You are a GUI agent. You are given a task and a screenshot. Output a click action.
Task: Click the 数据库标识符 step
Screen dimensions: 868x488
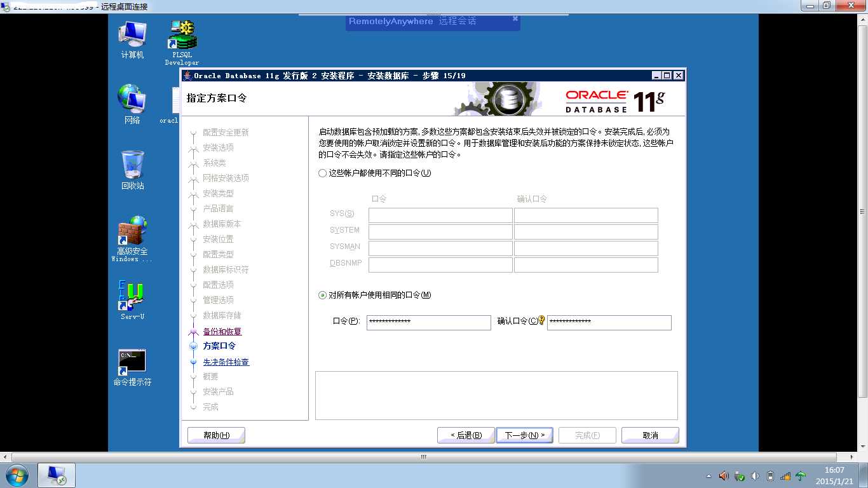[226, 270]
